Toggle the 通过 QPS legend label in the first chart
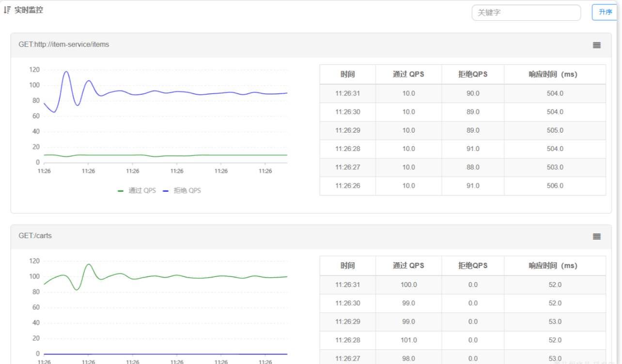The height and width of the screenshot is (364, 622). 142,191
